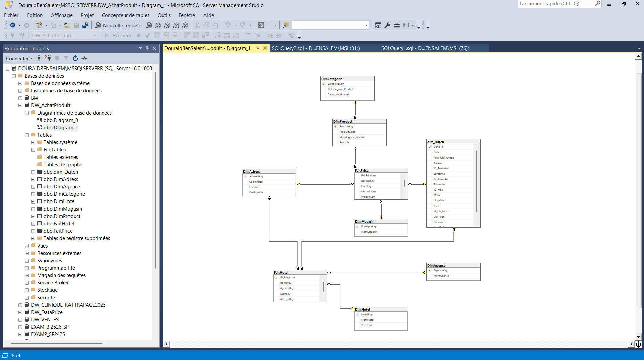The height and width of the screenshot is (360, 644).
Task: Click the activity monitor pulse icon in Object Explorer
Action: pos(84,58)
